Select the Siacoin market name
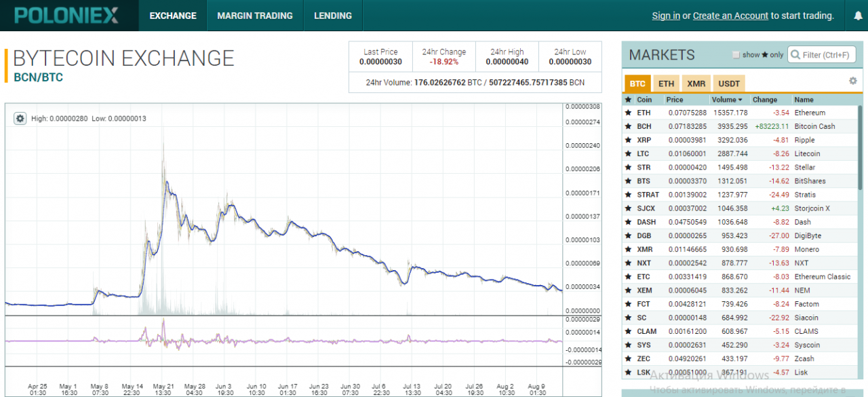 806,318
